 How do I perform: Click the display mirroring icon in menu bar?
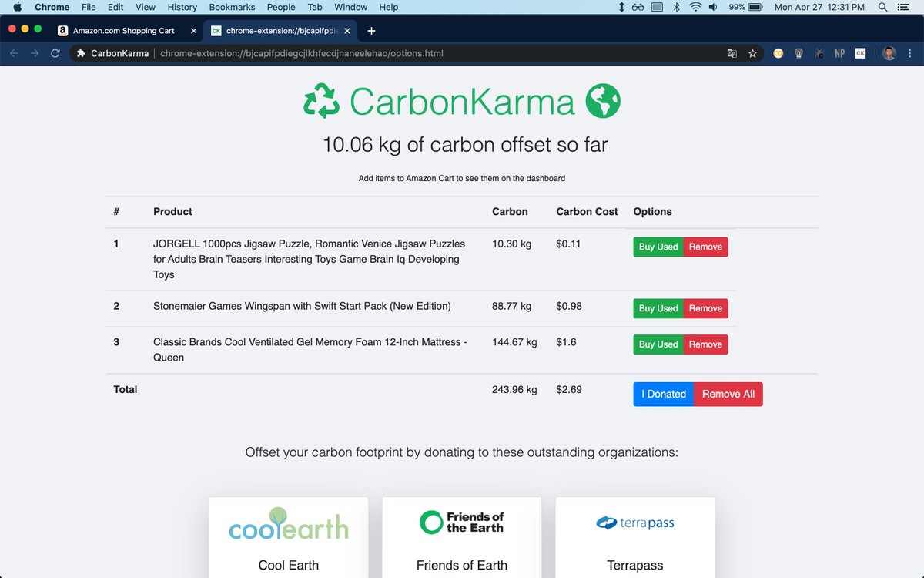coord(657,7)
